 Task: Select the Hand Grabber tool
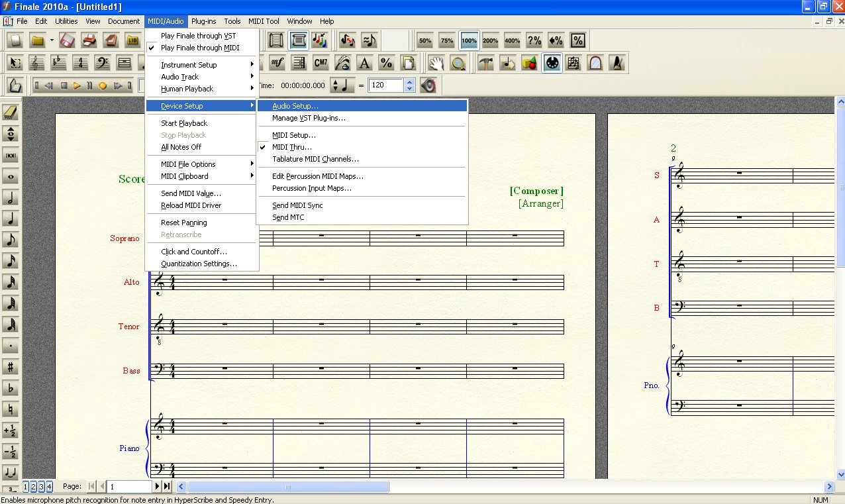click(436, 64)
